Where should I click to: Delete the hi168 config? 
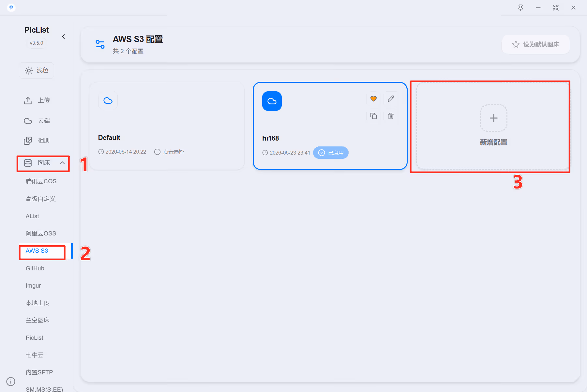[x=391, y=116]
